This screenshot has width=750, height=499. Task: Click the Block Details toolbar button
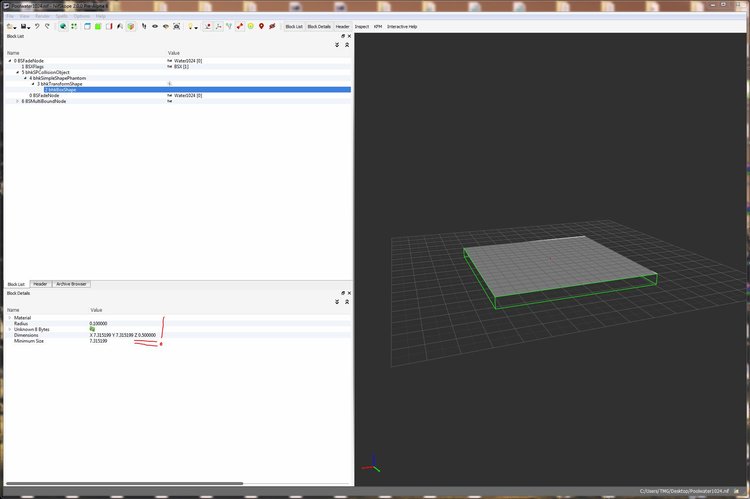pos(319,26)
